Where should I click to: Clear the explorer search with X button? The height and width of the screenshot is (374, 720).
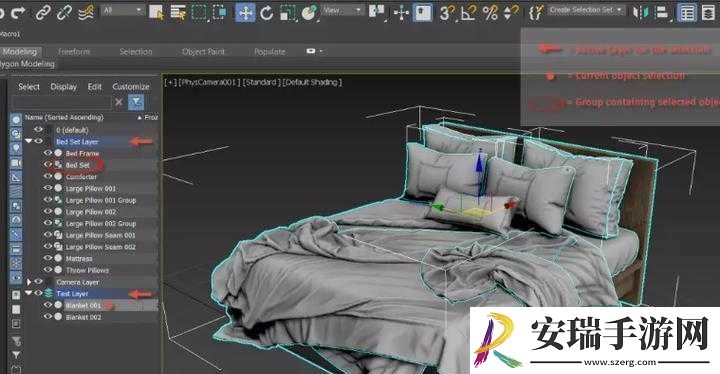tap(119, 102)
